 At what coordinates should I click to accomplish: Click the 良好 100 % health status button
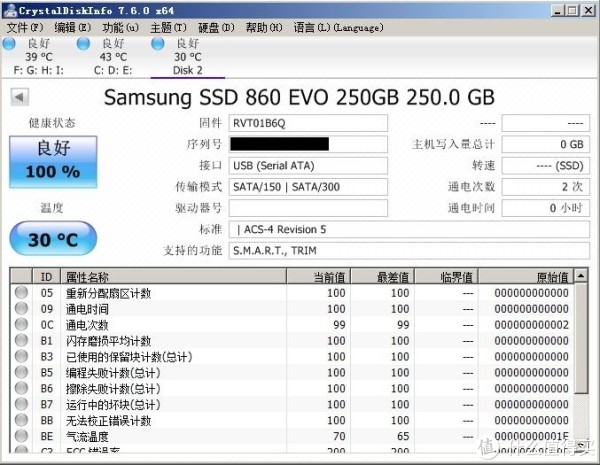pos(53,162)
